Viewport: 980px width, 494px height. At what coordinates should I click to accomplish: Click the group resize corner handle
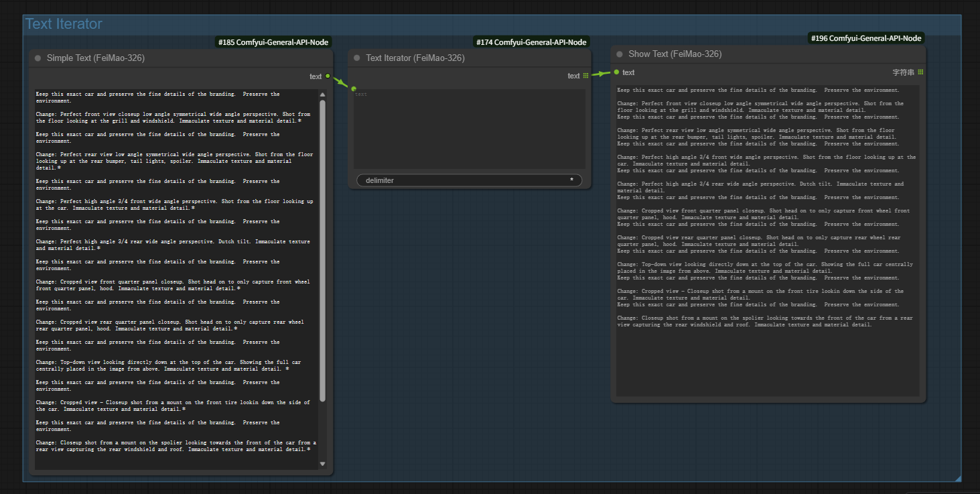click(x=958, y=479)
